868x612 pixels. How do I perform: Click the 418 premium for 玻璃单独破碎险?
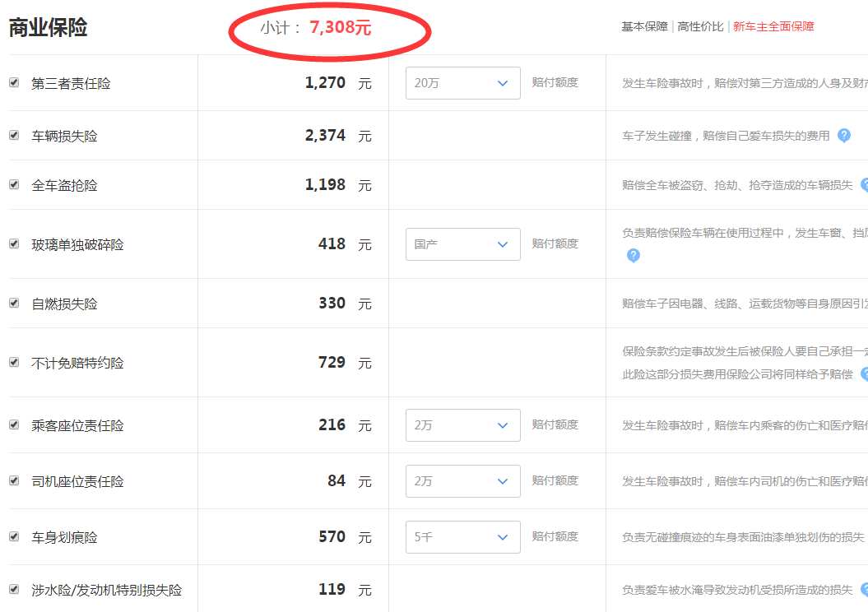tap(332, 243)
